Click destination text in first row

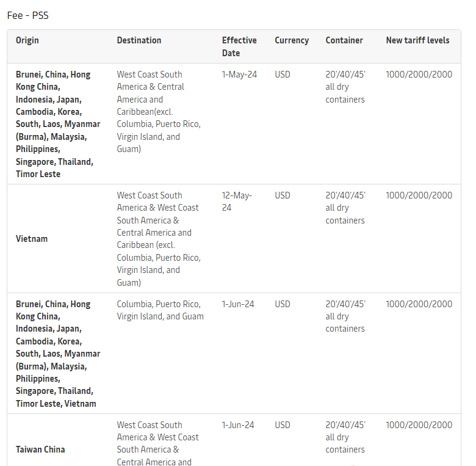(159, 112)
